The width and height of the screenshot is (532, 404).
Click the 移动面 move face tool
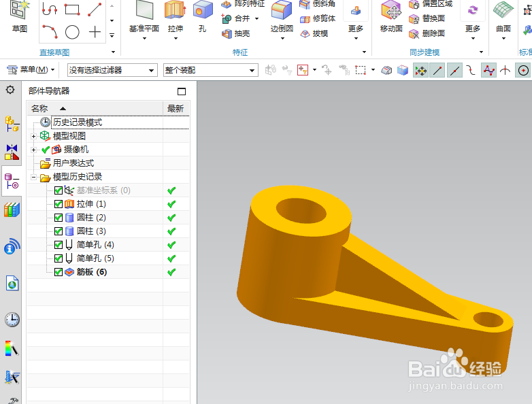(x=392, y=16)
